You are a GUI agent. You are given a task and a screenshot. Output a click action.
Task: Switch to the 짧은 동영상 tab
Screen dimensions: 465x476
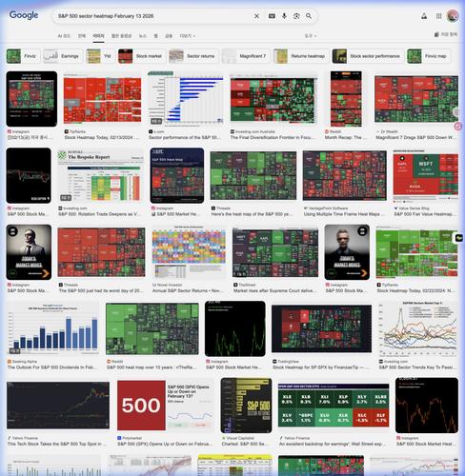point(121,36)
